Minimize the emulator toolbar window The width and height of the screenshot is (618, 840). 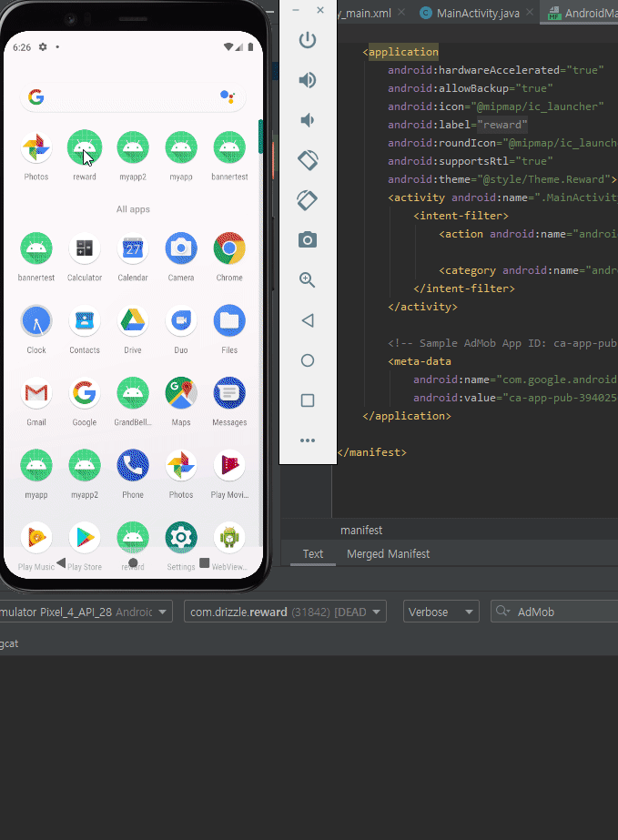(x=296, y=10)
